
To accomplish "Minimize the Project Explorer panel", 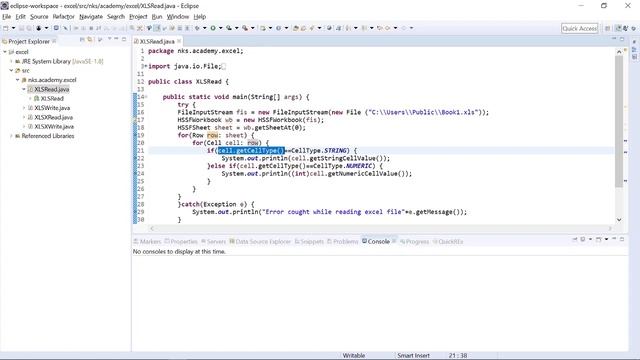I will click(x=116, y=39).
